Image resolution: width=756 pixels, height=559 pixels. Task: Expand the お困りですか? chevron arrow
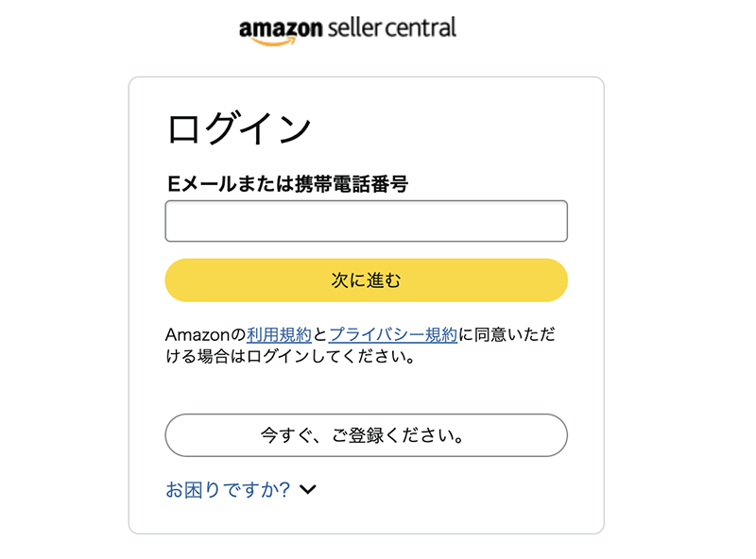(308, 490)
